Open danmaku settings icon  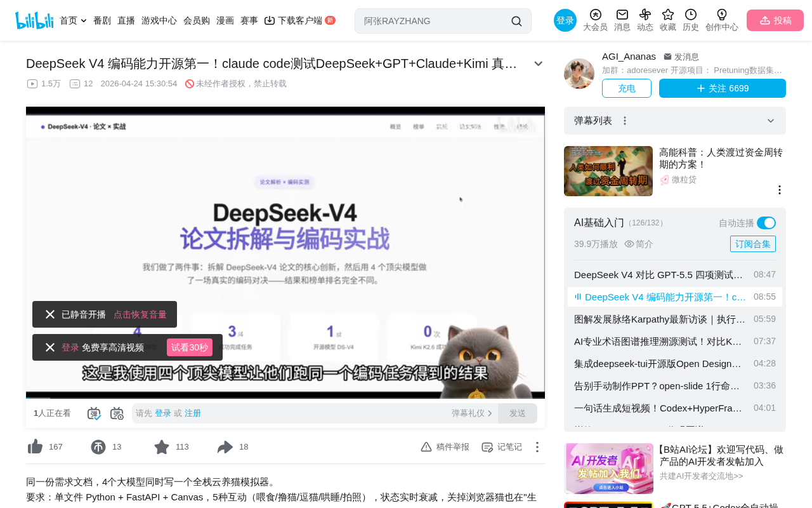(117, 413)
